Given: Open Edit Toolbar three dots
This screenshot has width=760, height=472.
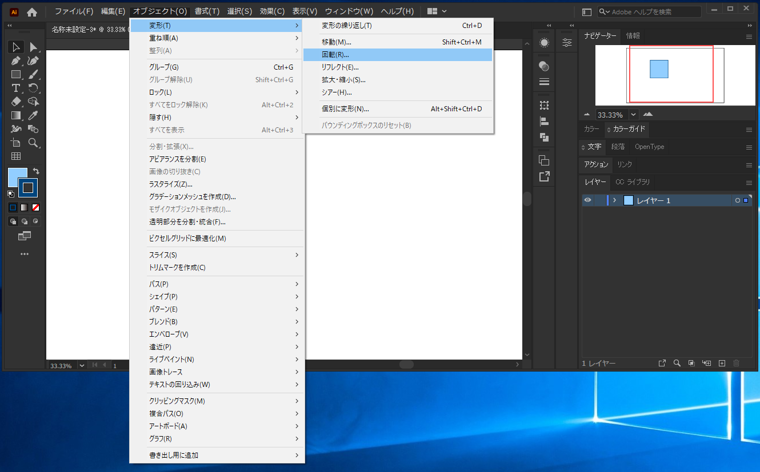Looking at the screenshot, I should click(x=24, y=254).
